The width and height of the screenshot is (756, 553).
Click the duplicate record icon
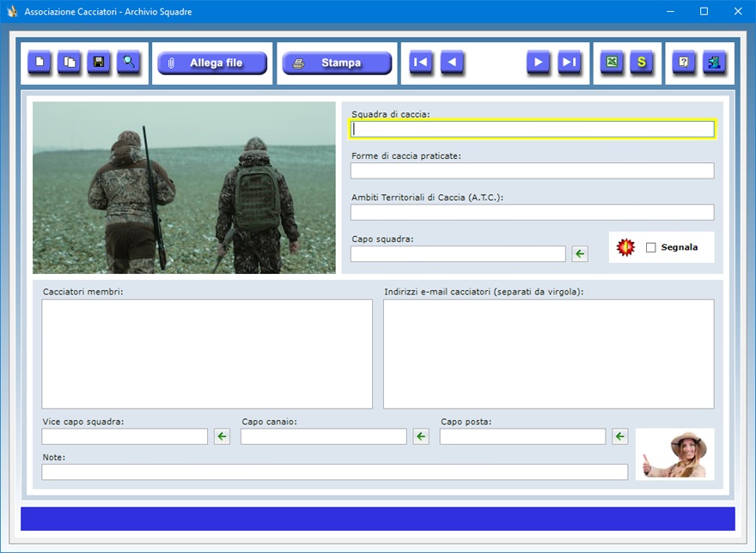click(70, 62)
